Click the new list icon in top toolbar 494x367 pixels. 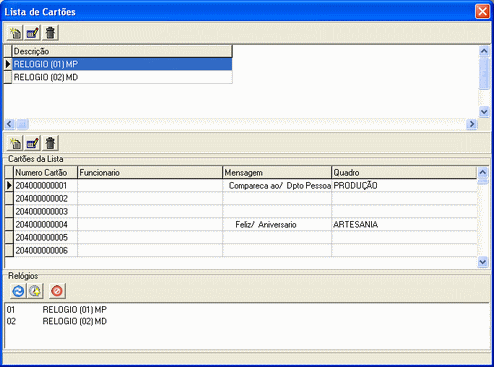tap(15, 33)
